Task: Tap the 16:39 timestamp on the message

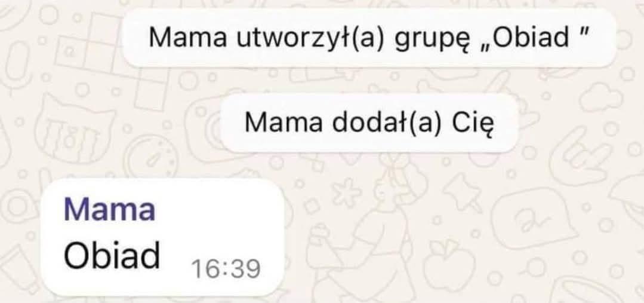Action: point(226,270)
